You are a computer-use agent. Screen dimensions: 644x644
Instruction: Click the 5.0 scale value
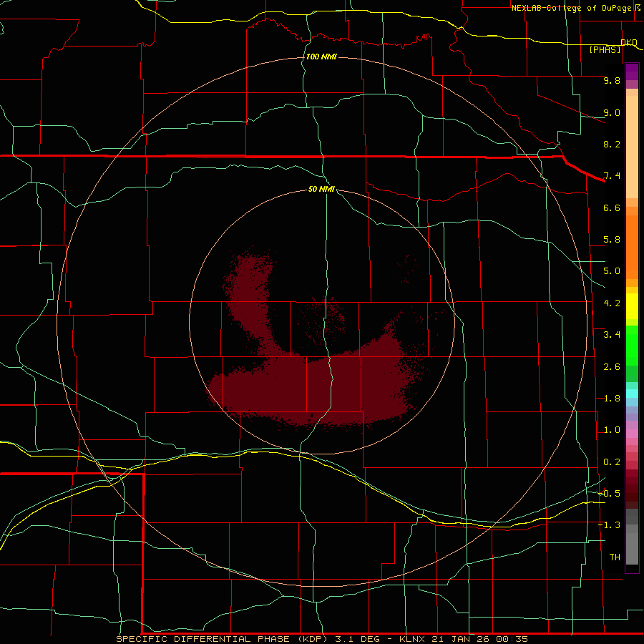pos(612,271)
